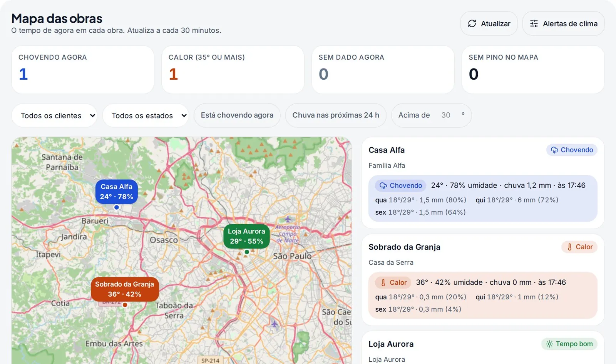
Task: Click the temperature threshold field showing 30
Action: [446, 115]
